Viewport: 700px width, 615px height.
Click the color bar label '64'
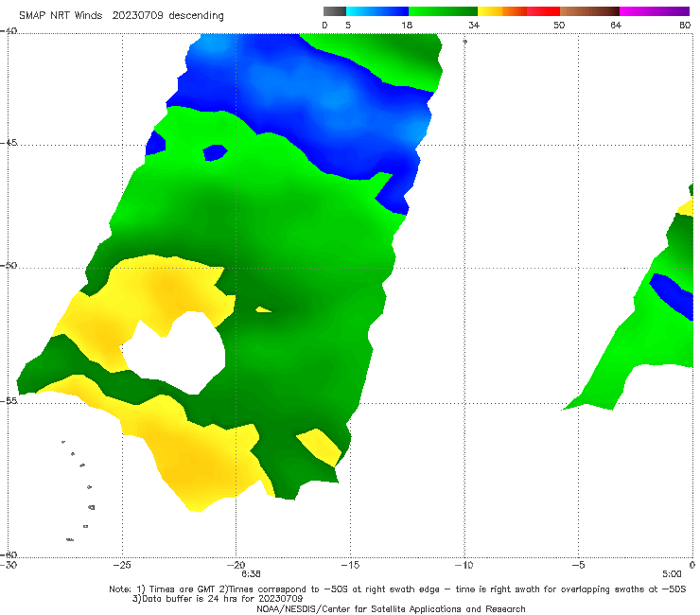click(616, 26)
